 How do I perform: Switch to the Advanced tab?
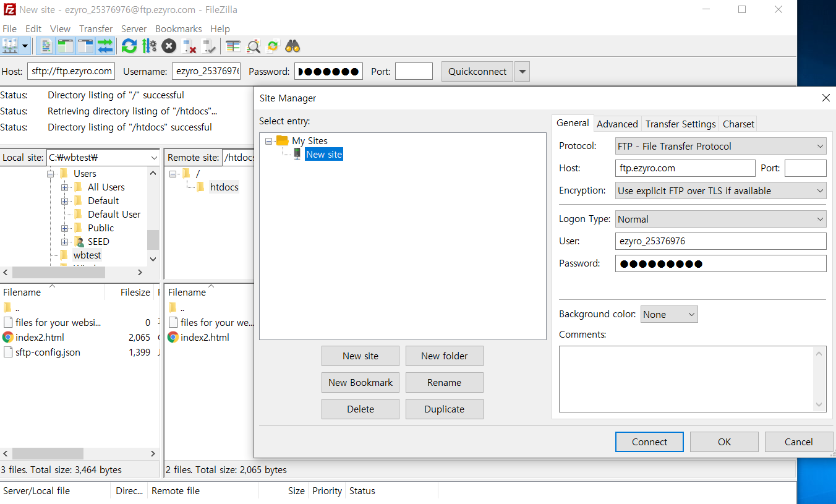pos(617,124)
